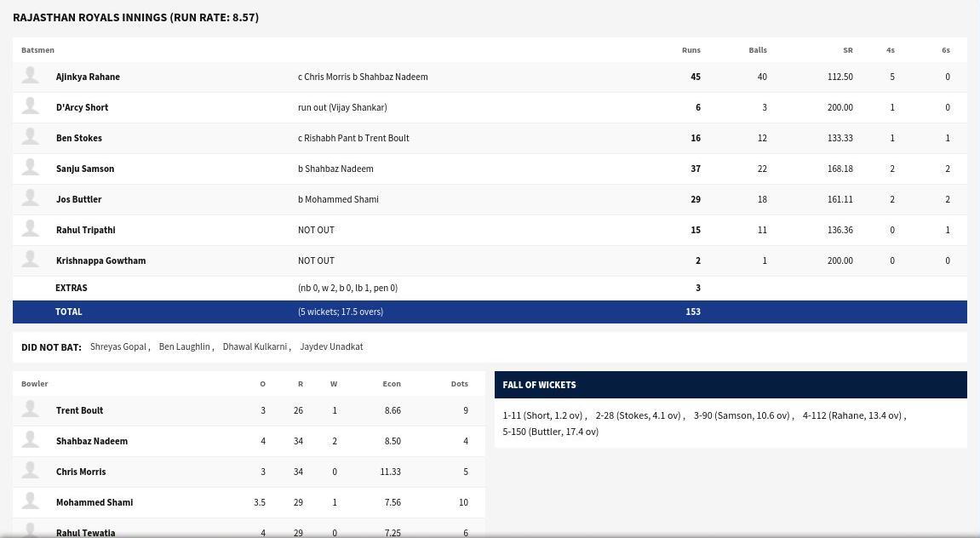Click the FALL OF WICKETS header
Image resolution: width=980 pixels, height=538 pixels.
pos(539,385)
